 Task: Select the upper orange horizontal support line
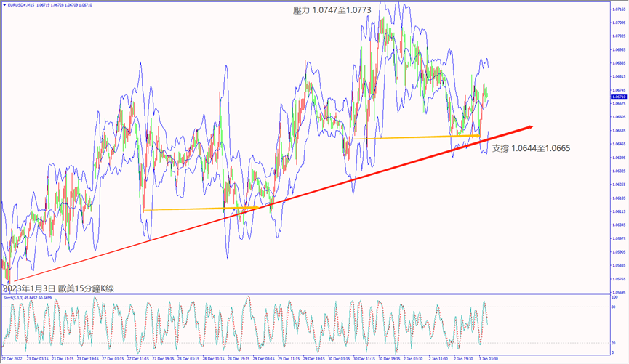414,137
